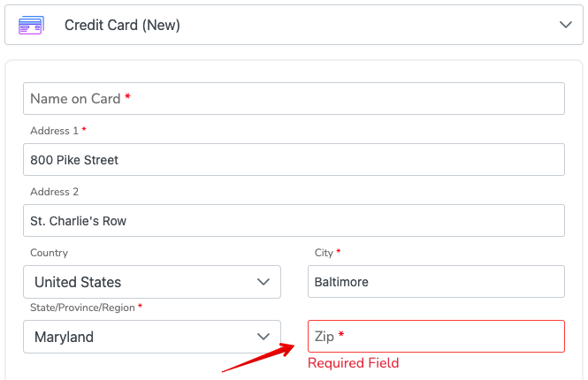The width and height of the screenshot is (588, 380).
Task: Click the Address 1 label
Action: (x=54, y=131)
